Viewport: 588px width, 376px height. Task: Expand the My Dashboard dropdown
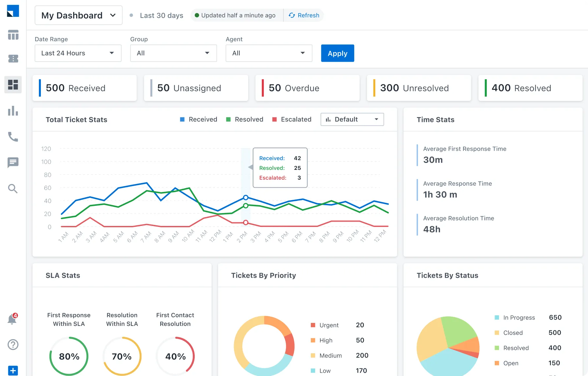click(78, 16)
